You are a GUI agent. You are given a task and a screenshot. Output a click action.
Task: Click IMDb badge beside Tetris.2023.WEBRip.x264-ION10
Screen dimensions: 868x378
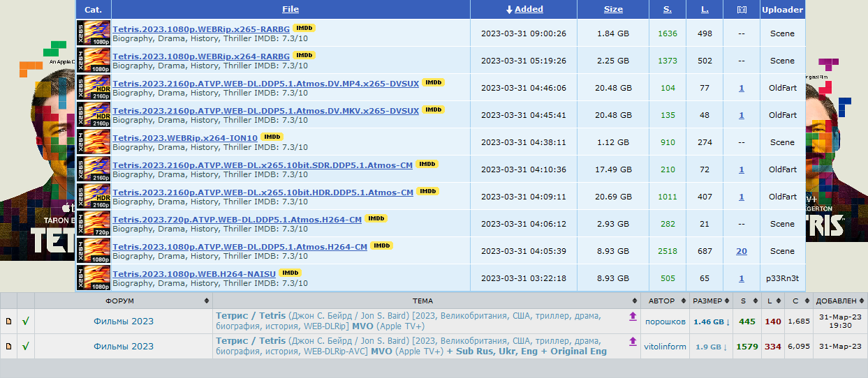click(272, 137)
